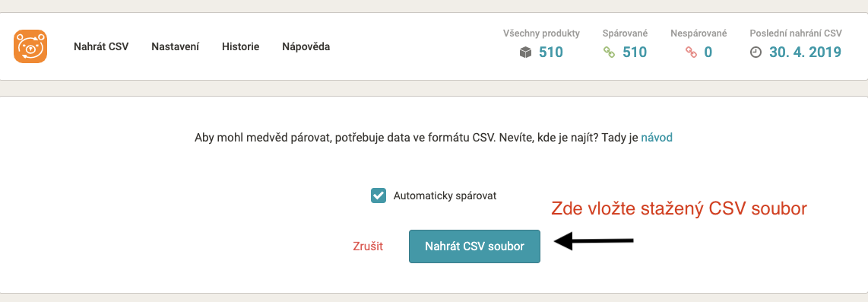Click the Spárované count 510
Image resolution: width=868 pixels, height=302 pixels.
pos(635,52)
